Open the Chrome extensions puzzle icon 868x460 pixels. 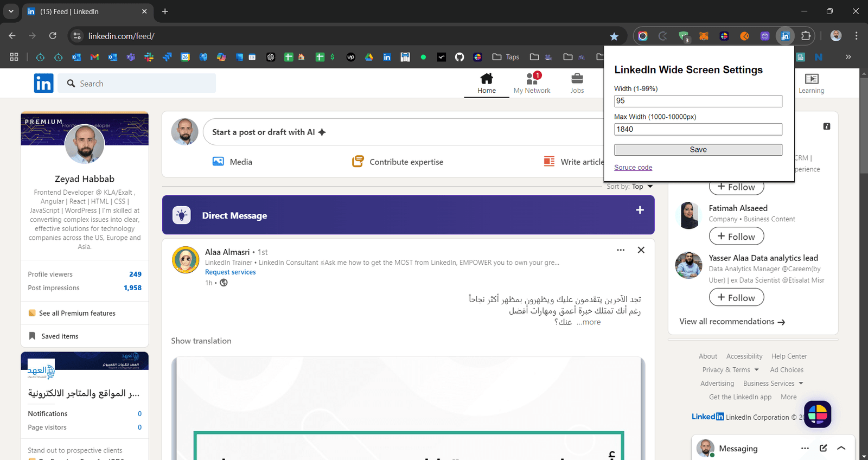(806, 36)
